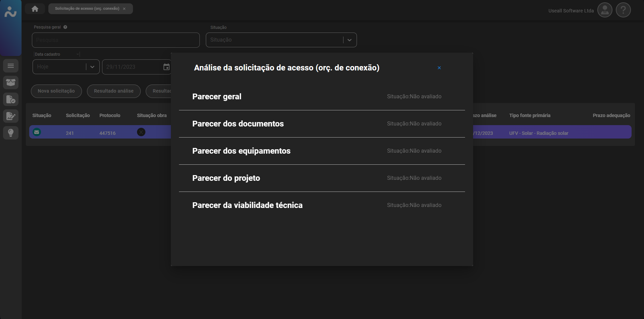
Task: Click the document checkmark sidebar icon
Action: pos(11,99)
